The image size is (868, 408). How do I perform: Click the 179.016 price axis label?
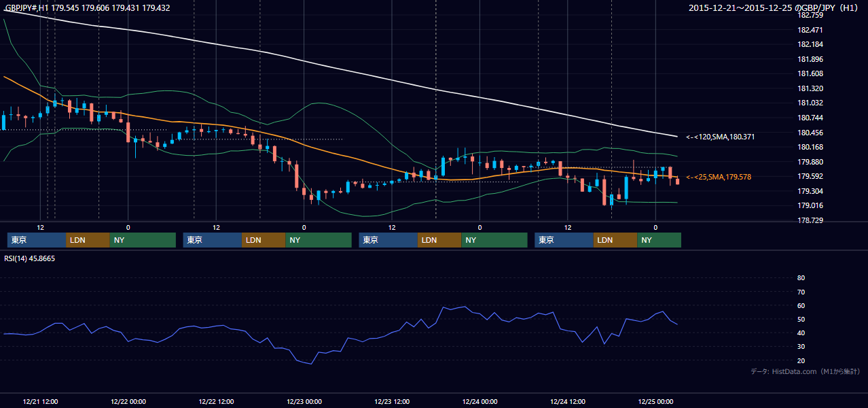point(810,205)
